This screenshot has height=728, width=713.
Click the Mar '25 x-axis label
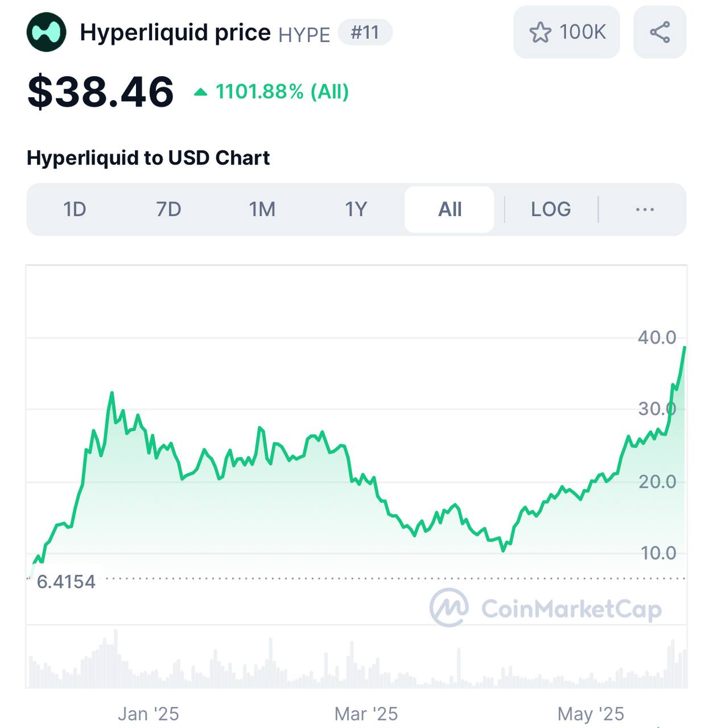[x=366, y=714]
